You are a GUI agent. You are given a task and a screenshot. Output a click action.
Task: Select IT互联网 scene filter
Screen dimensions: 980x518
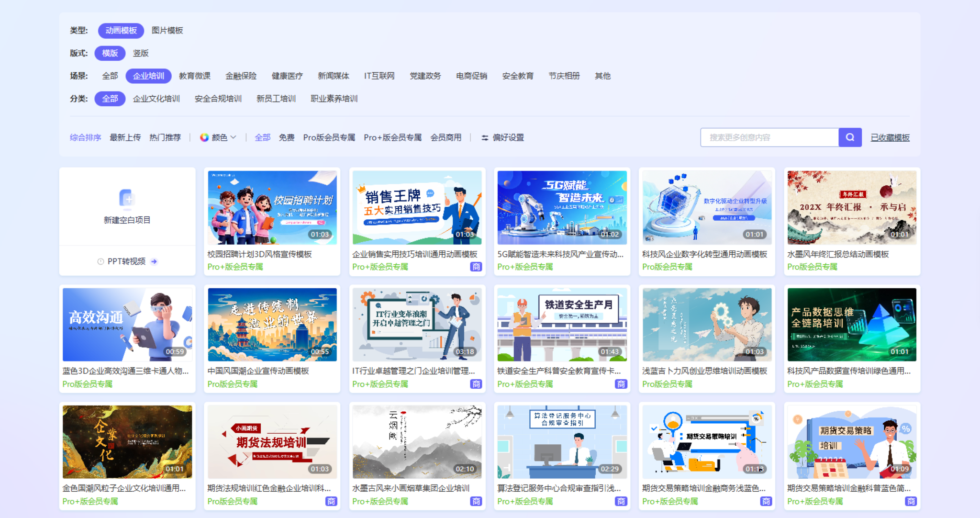[379, 76]
